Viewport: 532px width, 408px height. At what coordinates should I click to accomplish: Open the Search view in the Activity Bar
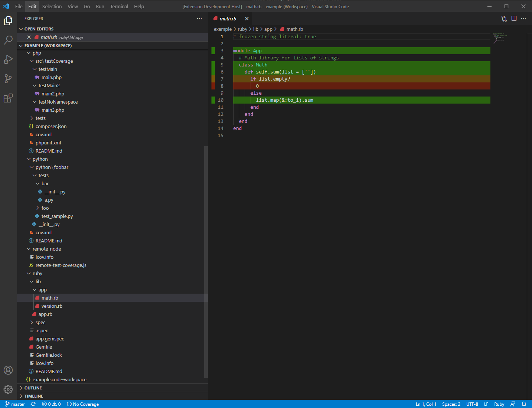(8, 40)
